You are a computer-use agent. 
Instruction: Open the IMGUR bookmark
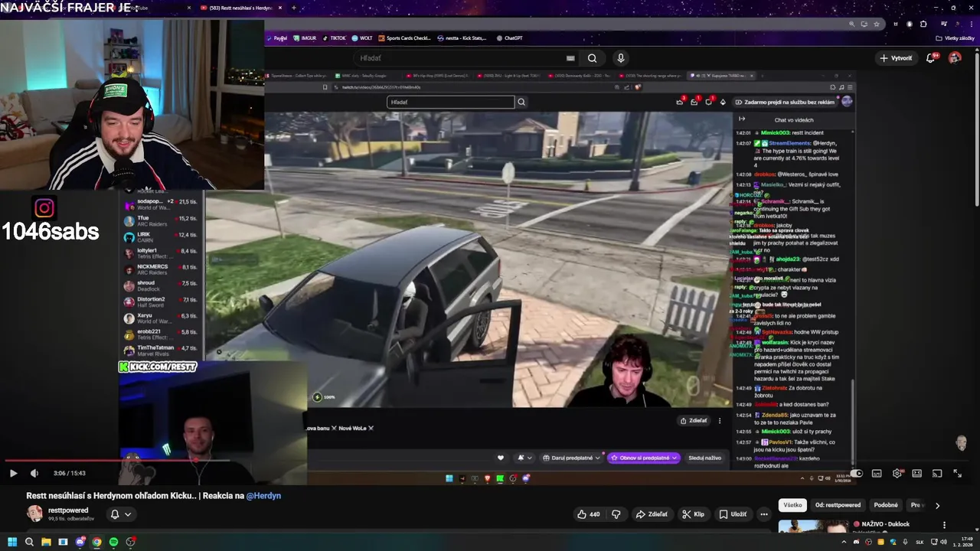coord(305,37)
